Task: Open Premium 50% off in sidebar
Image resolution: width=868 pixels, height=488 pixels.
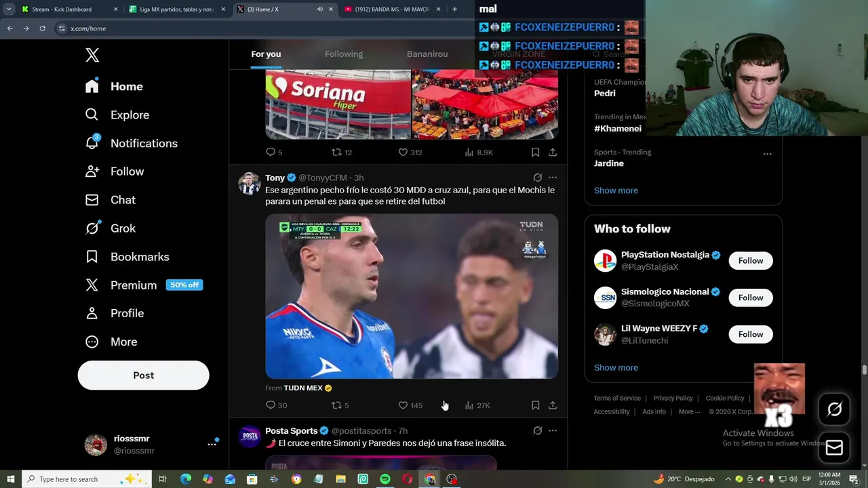Action: click(x=144, y=285)
